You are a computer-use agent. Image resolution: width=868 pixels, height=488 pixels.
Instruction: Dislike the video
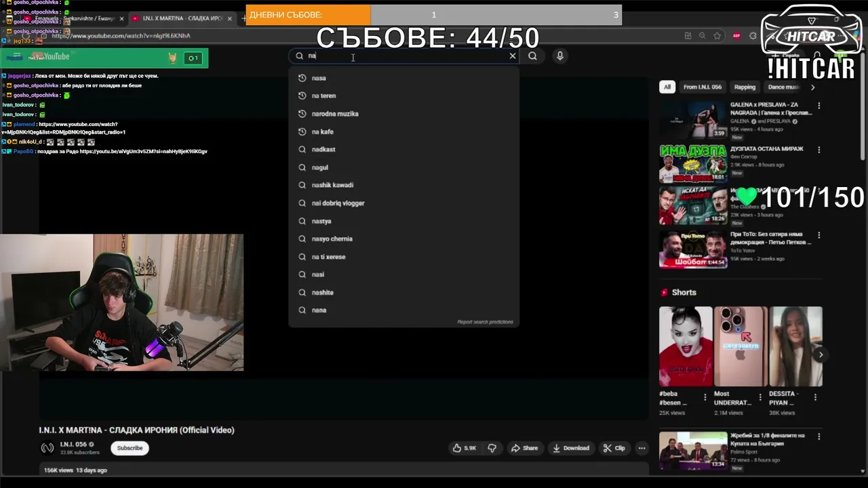pyautogui.click(x=492, y=448)
